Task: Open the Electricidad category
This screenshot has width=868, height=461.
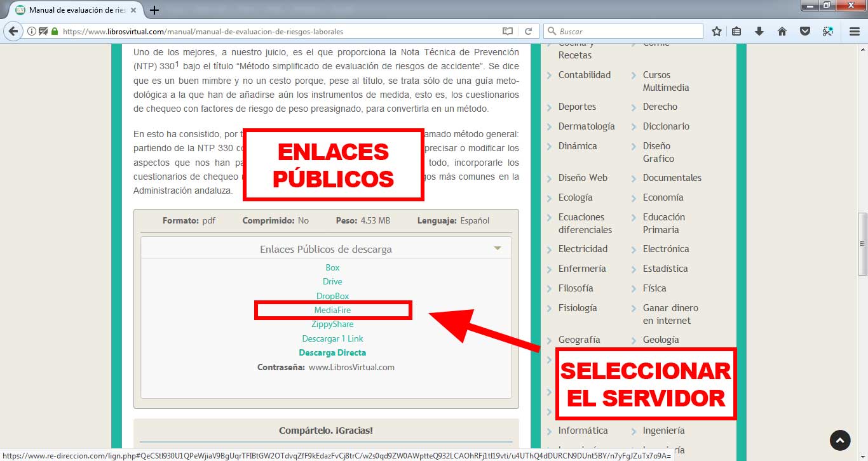Action: (583, 248)
